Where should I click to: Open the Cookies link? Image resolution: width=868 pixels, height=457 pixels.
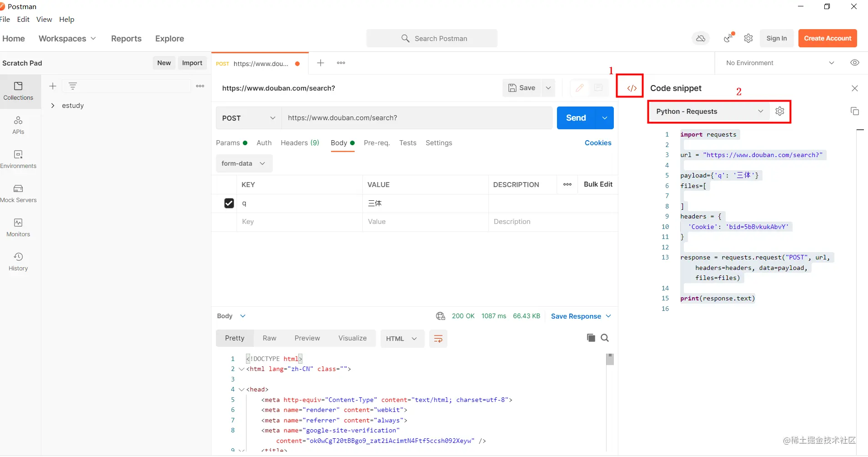tap(598, 143)
